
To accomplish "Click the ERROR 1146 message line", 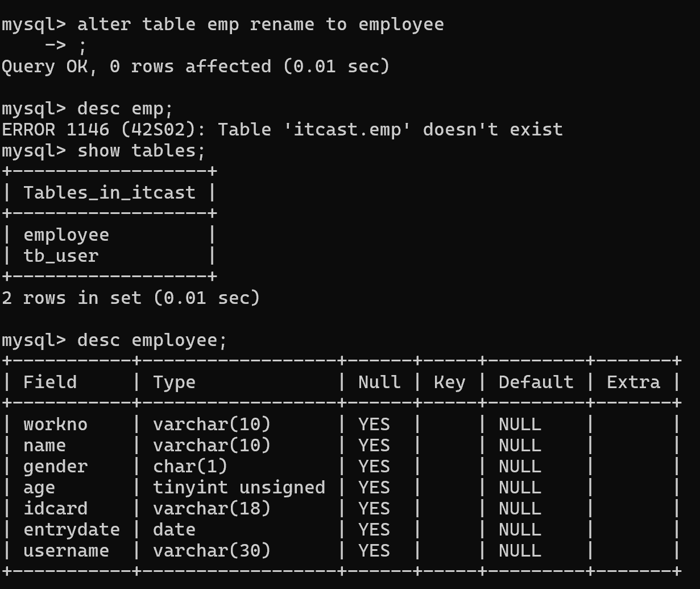I will point(282,129).
